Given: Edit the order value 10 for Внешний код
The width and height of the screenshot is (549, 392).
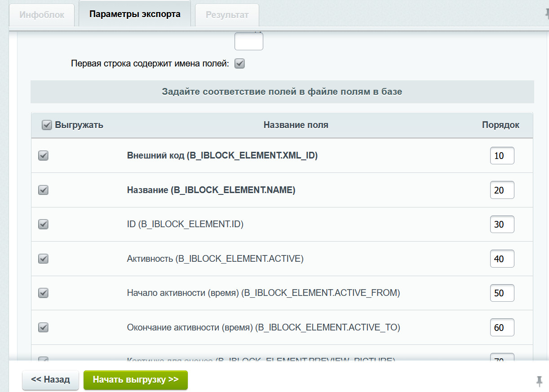Looking at the screenshot, I should pyautogui.click(x=502, y=155).
